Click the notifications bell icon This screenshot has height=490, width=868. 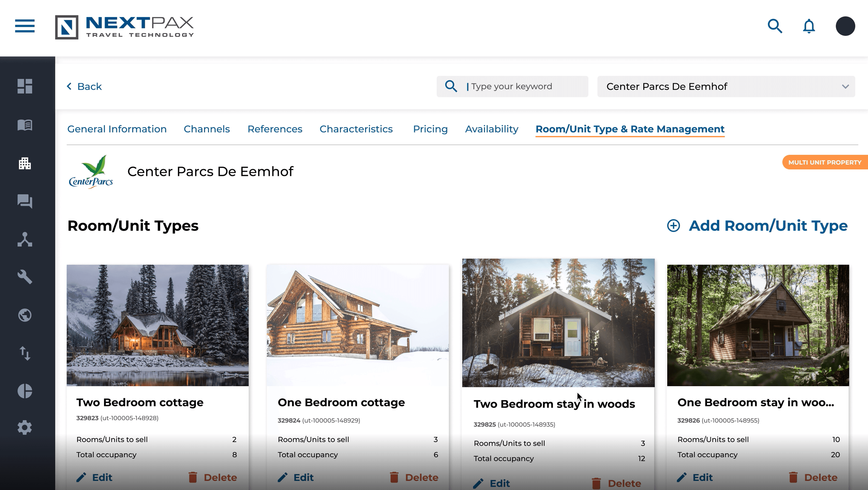809,26
